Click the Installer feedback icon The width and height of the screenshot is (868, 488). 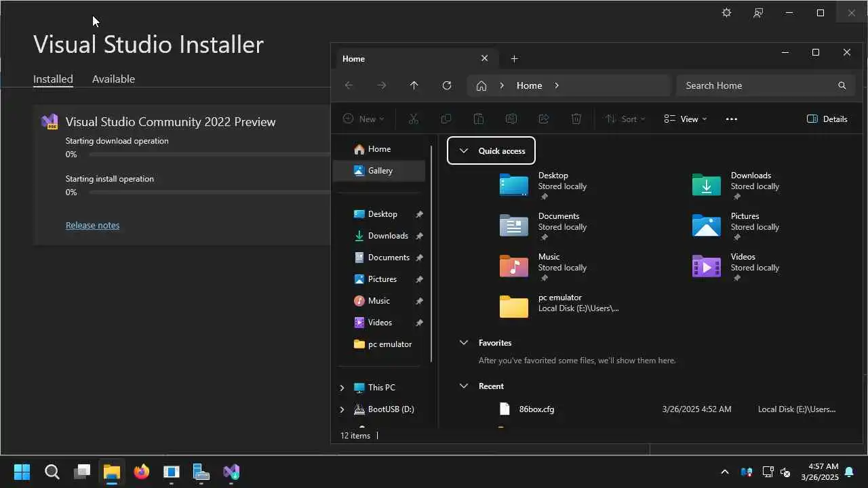758,13
